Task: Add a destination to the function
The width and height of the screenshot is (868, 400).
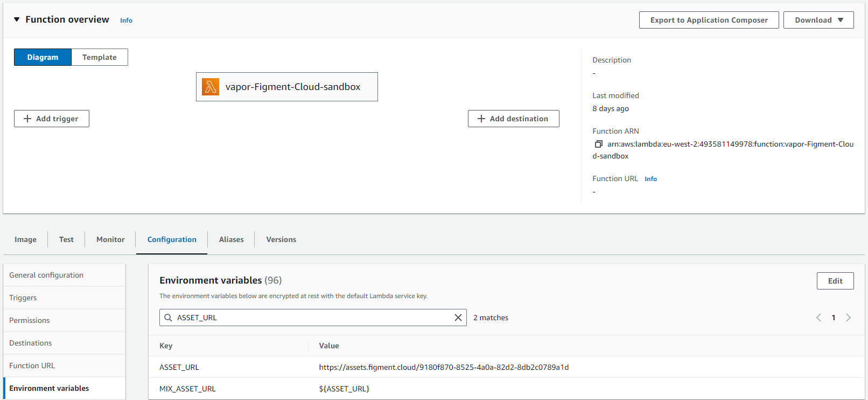Action: pos(513,119)
